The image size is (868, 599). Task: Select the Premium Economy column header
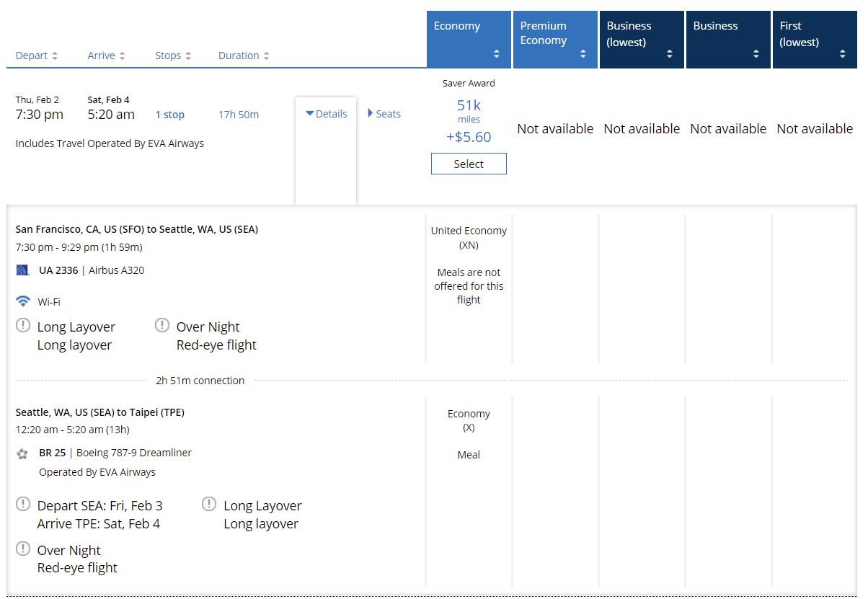(555, 40)
